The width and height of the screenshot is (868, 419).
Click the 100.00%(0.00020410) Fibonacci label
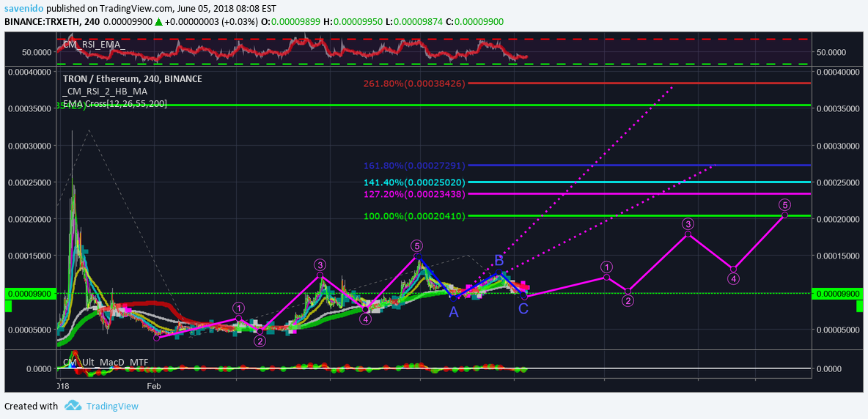point(414,215)
